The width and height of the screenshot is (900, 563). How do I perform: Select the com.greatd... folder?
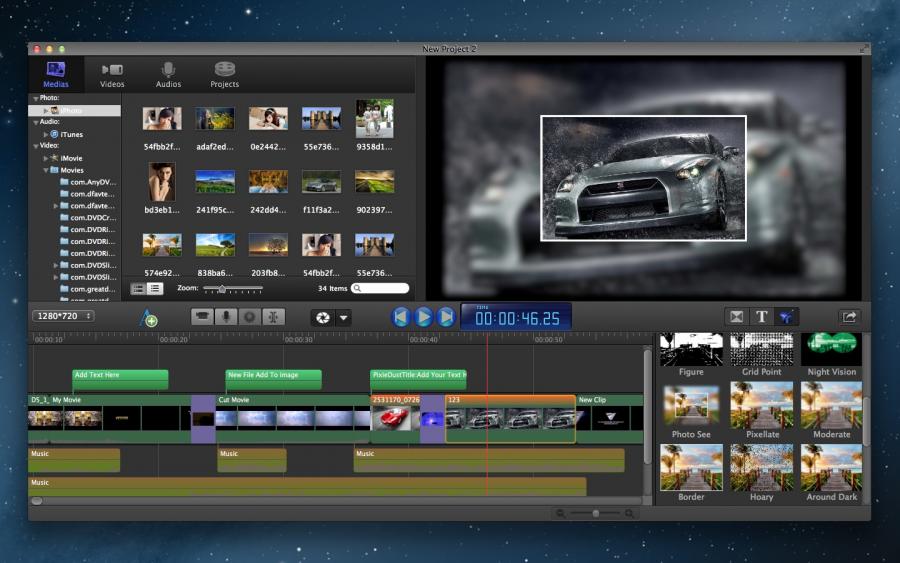(88, 289)
